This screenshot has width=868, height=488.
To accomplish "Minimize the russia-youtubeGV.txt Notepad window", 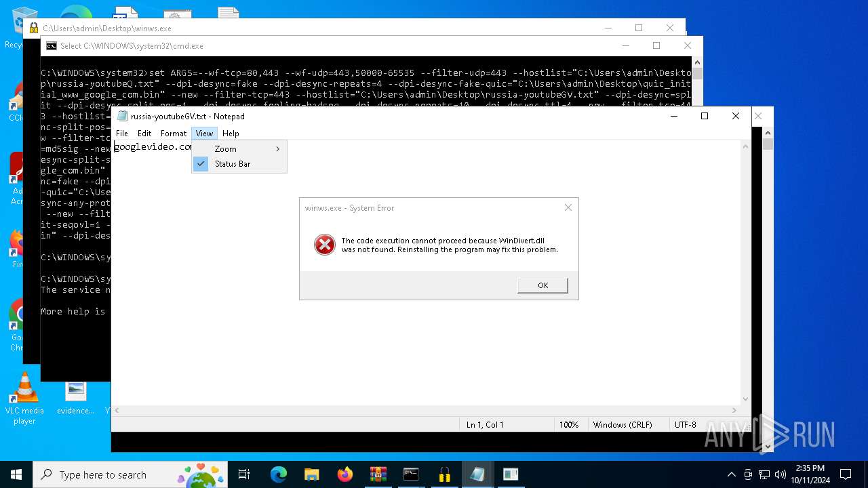I will point(673,116).
